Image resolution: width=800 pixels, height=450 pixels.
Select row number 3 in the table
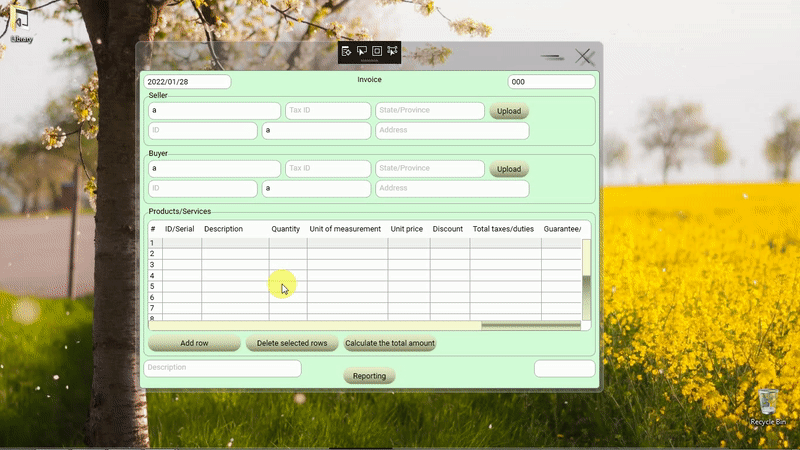(152, 265)
